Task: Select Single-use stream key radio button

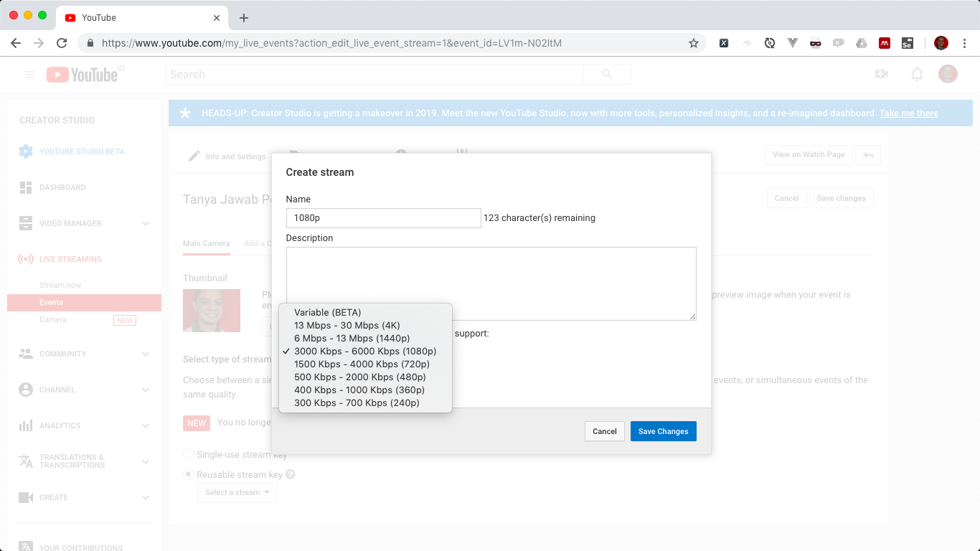Action: (189, 454)
